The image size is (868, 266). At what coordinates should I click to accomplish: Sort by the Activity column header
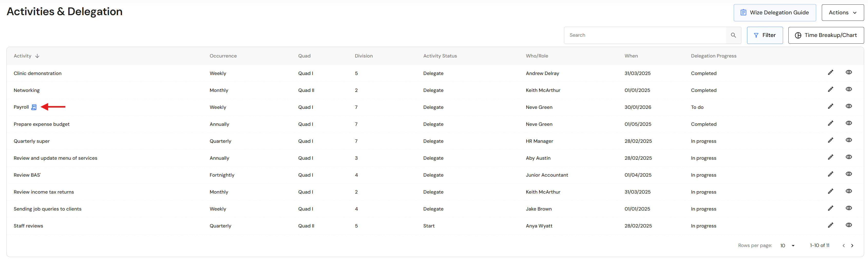click(23, 56)
